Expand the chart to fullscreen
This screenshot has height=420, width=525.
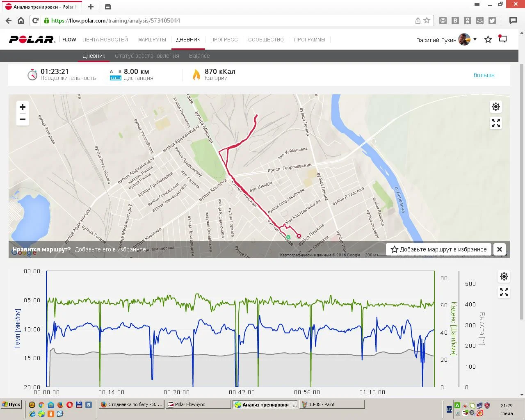pos(504,292)
